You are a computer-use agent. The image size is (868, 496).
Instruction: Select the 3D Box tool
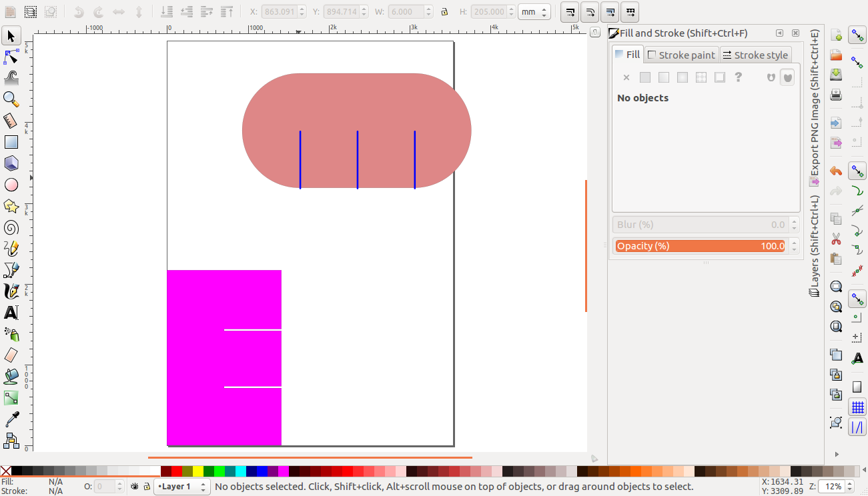tap(11, 163)
